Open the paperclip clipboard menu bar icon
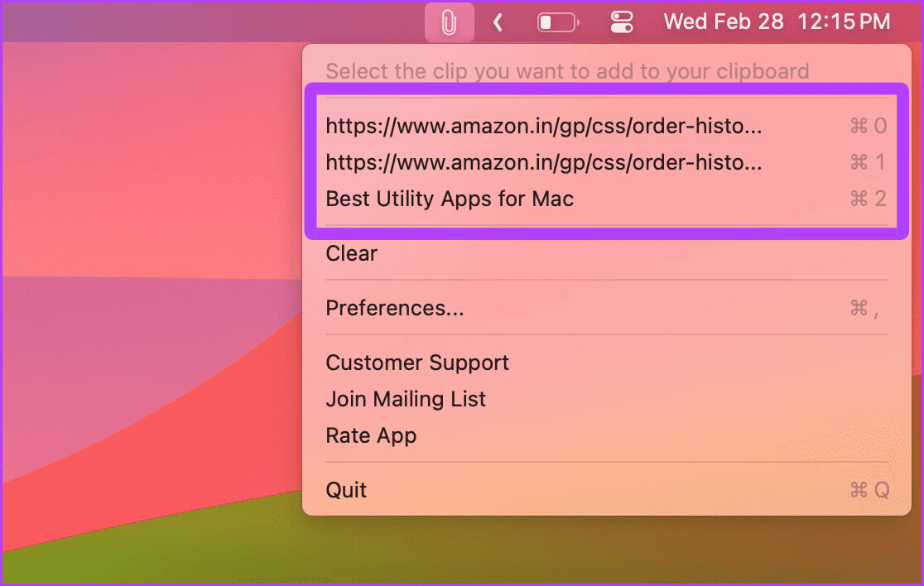This screenshot has height=586, width=924. tap(449, 22)
